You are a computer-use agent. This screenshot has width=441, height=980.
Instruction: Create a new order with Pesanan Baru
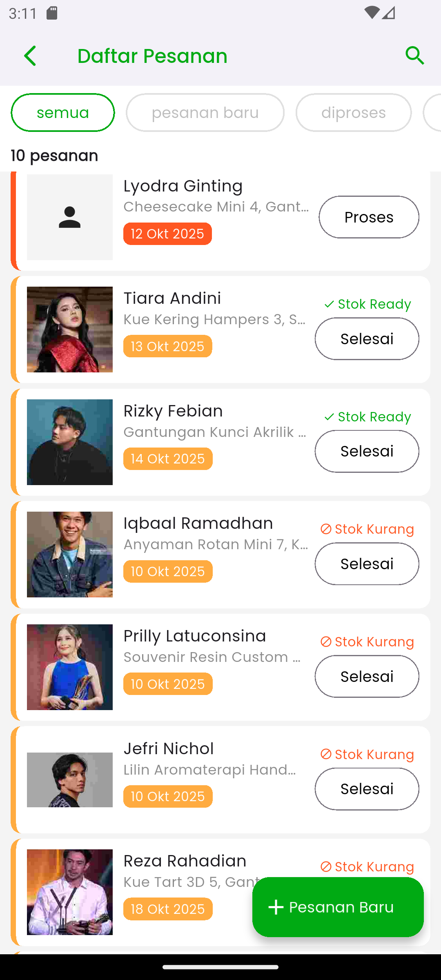click(x=338, y=907)
